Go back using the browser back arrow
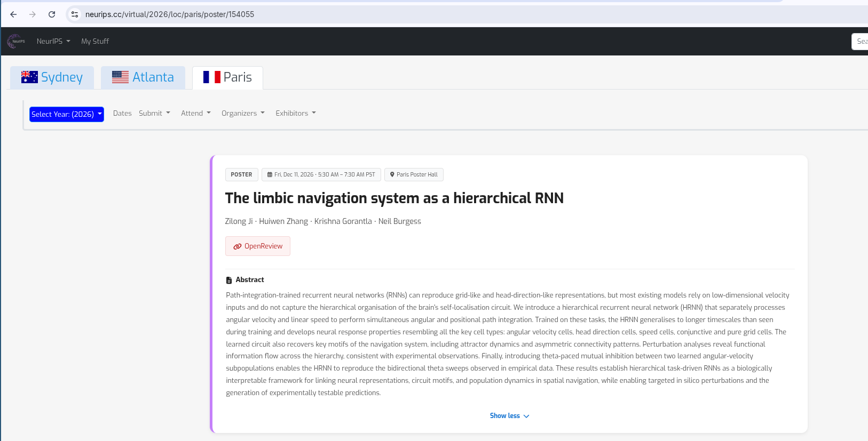 (x=13, y=14)
